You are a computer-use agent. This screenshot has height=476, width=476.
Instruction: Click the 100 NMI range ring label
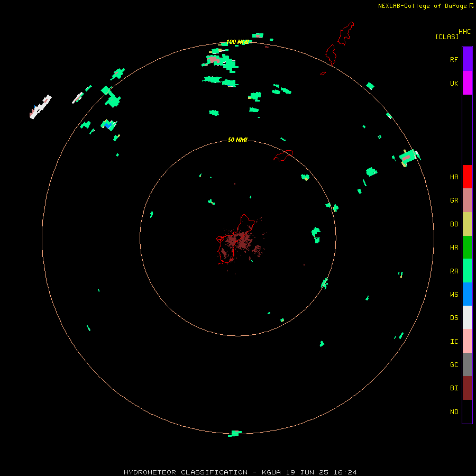(x=237, y=42)
